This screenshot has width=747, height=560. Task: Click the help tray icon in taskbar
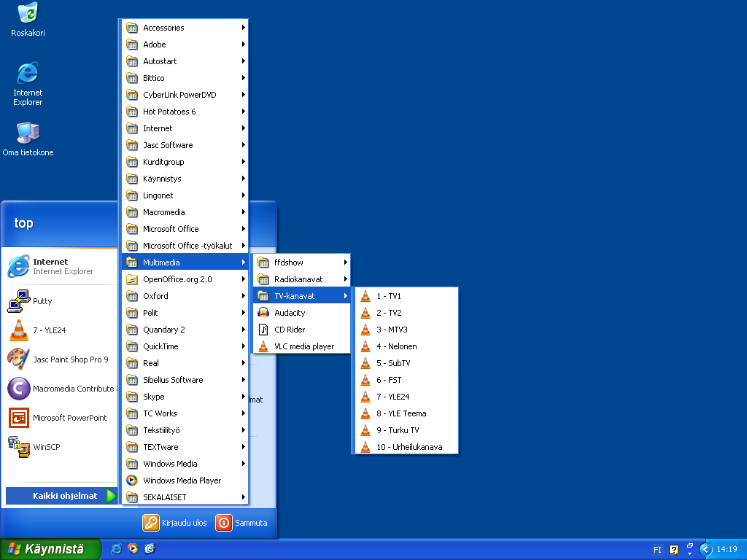click(x=673, y=550)
